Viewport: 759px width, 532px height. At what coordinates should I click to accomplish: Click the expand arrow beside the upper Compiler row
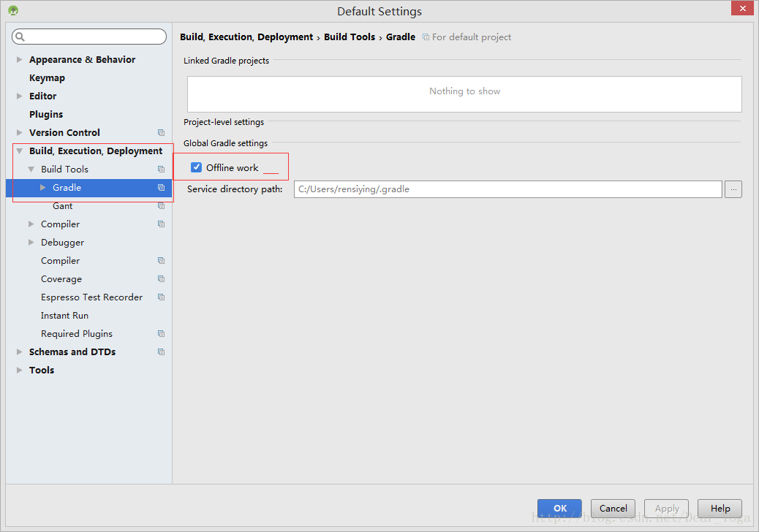point(31,224)
